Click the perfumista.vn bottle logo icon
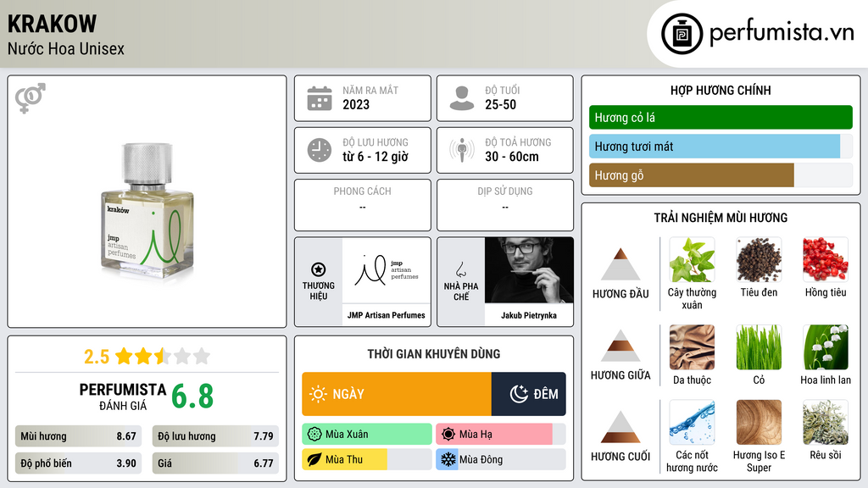Viewport: 868px width, 488px height. 682,34
